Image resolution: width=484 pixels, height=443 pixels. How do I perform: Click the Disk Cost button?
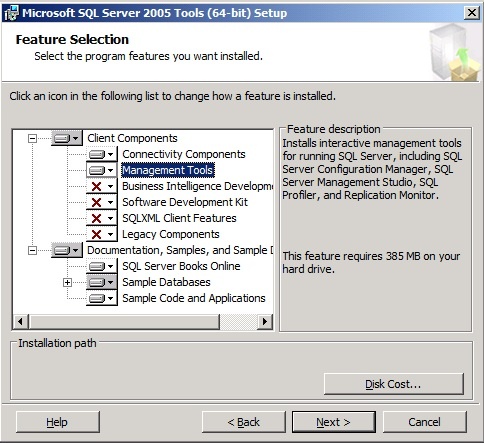pos(394,384)
